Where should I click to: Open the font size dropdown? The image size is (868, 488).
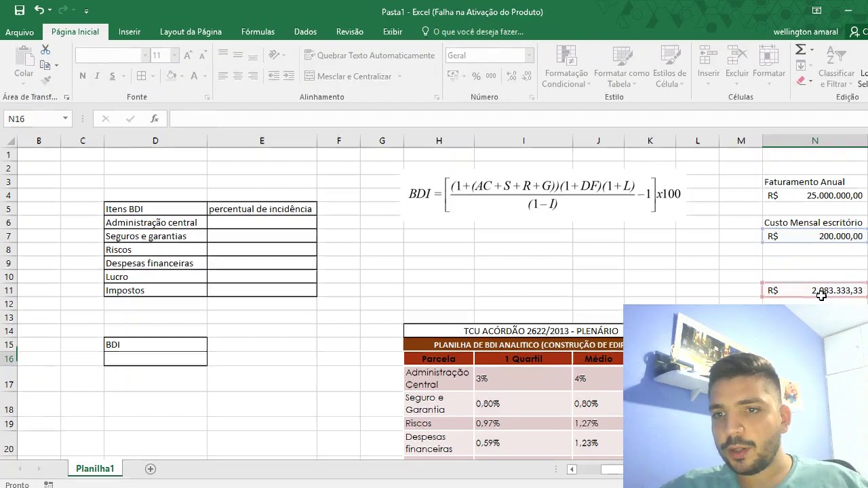tap(174, 56)
